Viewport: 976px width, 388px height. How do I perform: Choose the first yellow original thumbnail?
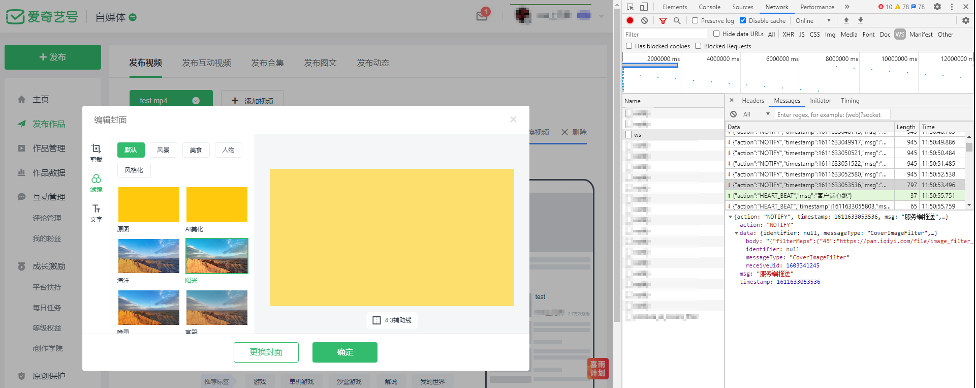click(148, 204)
